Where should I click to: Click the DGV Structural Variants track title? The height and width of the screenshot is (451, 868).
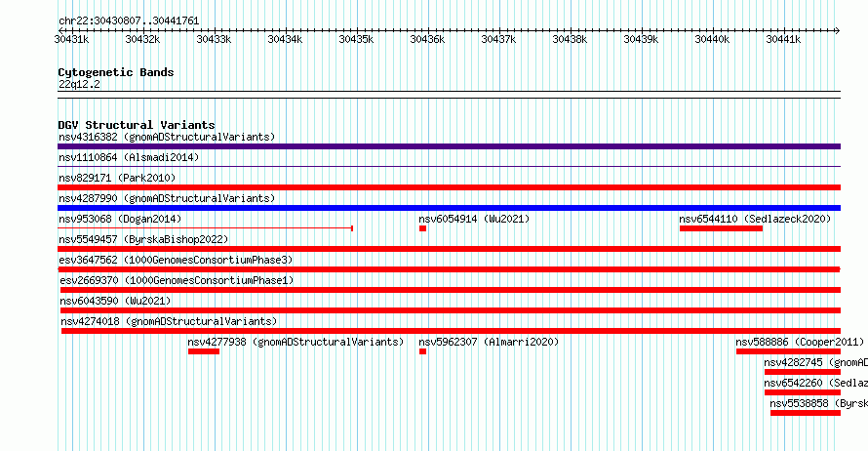[137, 125]
